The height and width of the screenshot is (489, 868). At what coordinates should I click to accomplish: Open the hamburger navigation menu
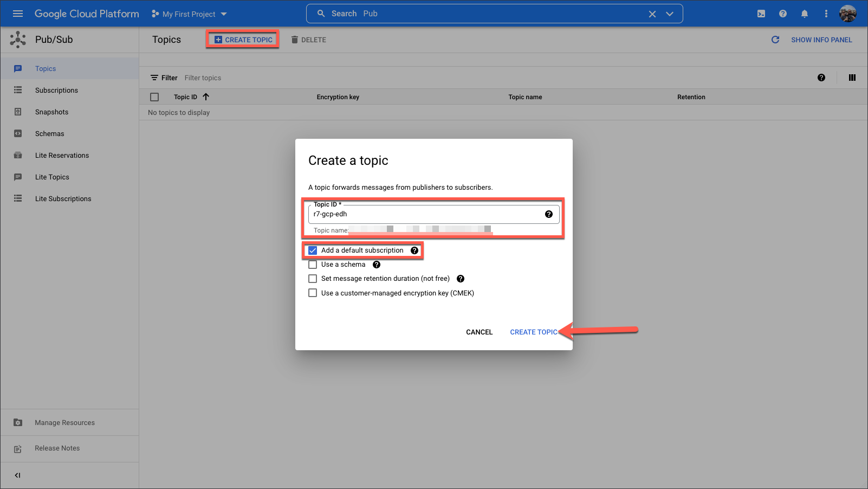[18, 14]
